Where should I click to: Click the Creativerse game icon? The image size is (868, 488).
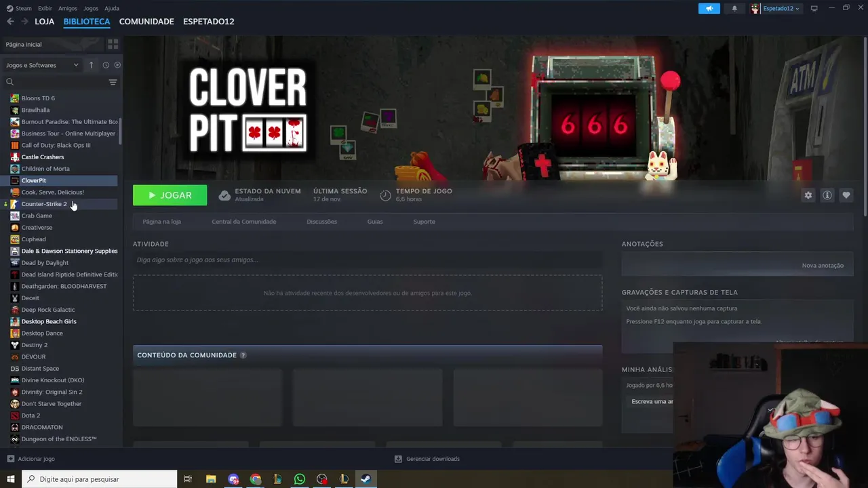click(15, 228)
